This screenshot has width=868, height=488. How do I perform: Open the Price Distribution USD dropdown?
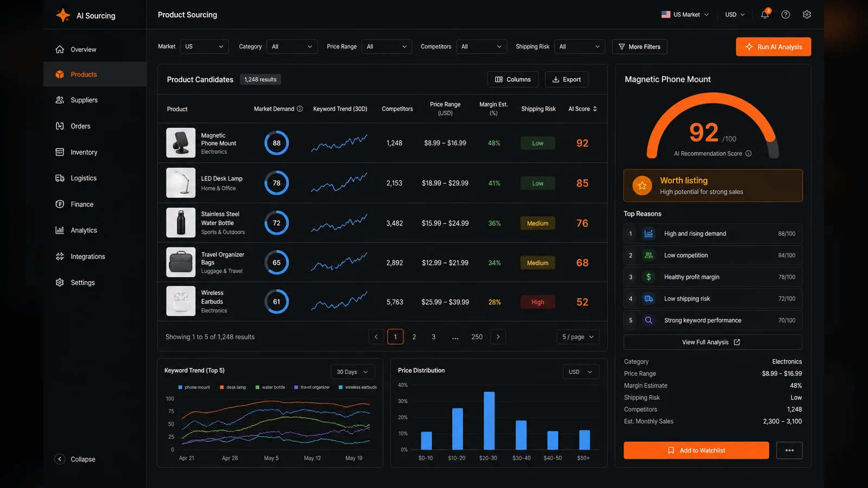(x=581, y=372)
